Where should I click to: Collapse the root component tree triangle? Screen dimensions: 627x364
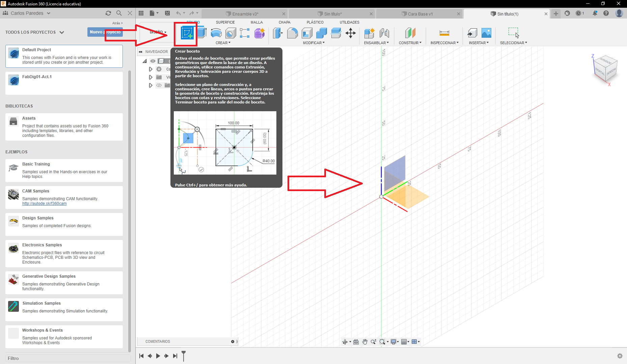coord(145,61)
